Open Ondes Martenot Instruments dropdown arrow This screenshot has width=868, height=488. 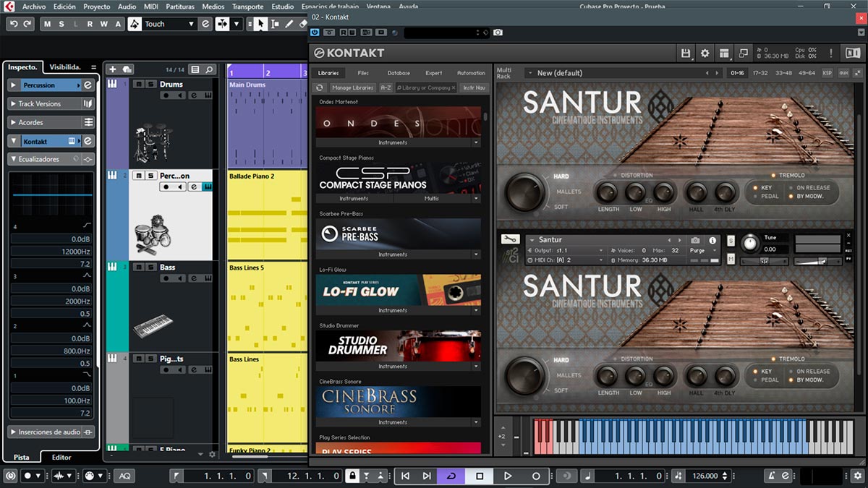[476, 142]
